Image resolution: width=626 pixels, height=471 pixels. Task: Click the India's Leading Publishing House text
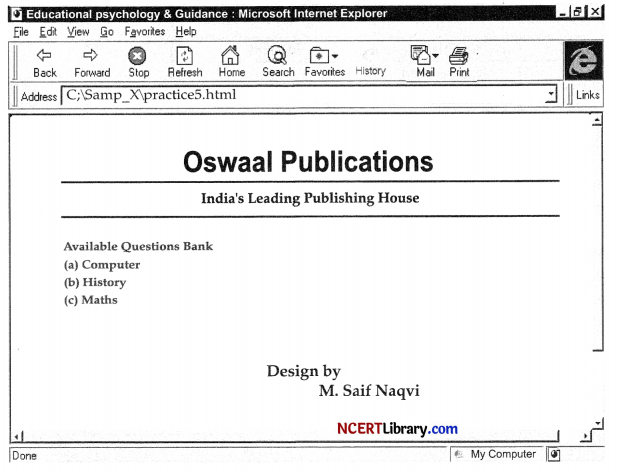pyautogui.click(x=310, y=198)
